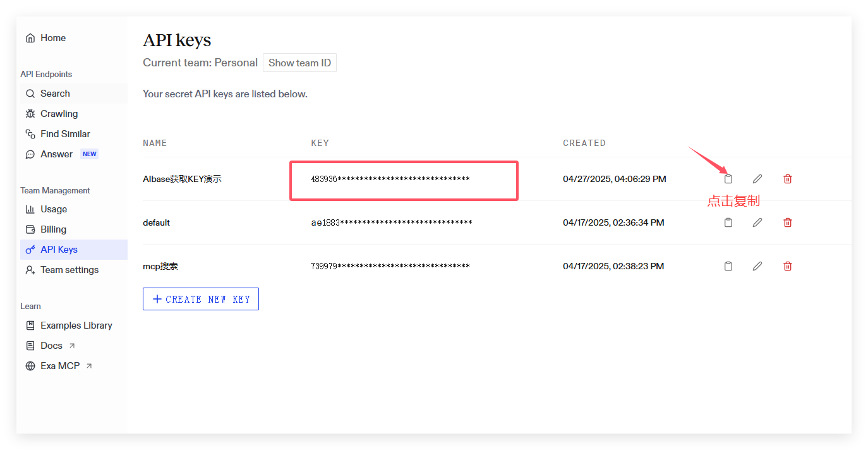Screen dimensions: 868x450
Task: View the Usage page
Action: click(54, 209)
